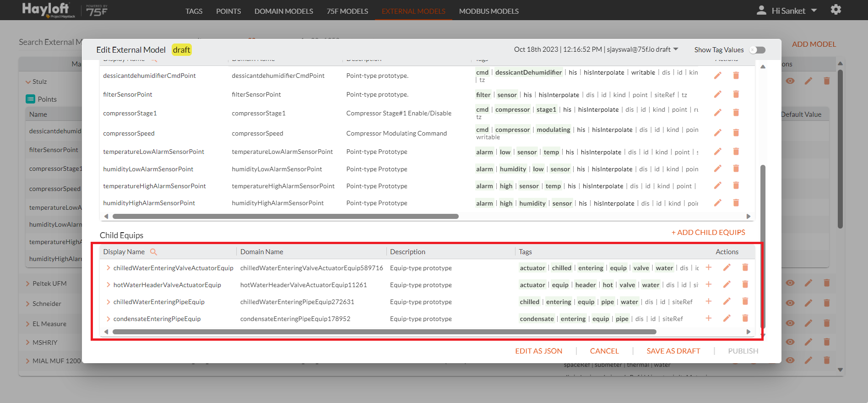Edit humidityHighAlarmSensorPoint row
The width and height of the screenshot is (868, 403).
click(717, 203)
